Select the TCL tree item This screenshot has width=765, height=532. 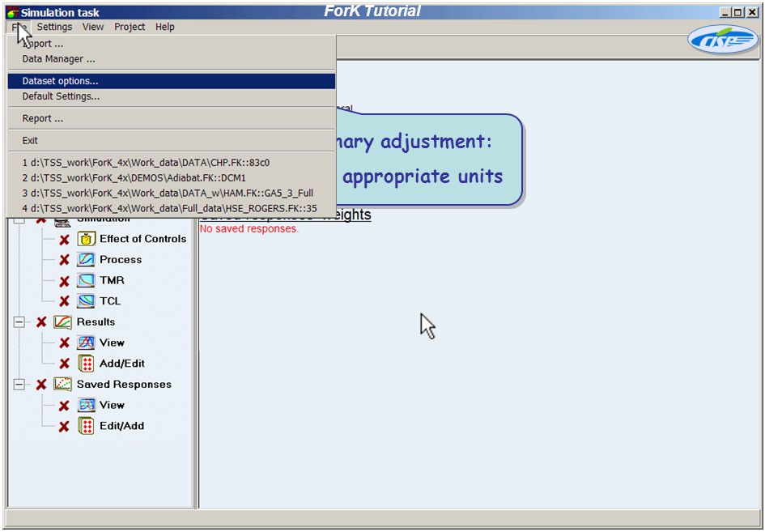(110, 301)
